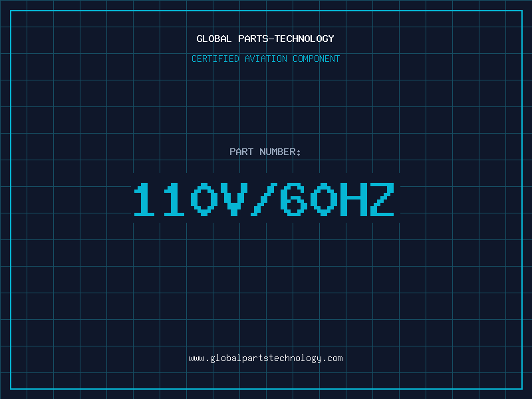Click the word COMPONENT in the subtitle
The height and width of the screenshot is (399, 532).
click(x=317, y=59)
